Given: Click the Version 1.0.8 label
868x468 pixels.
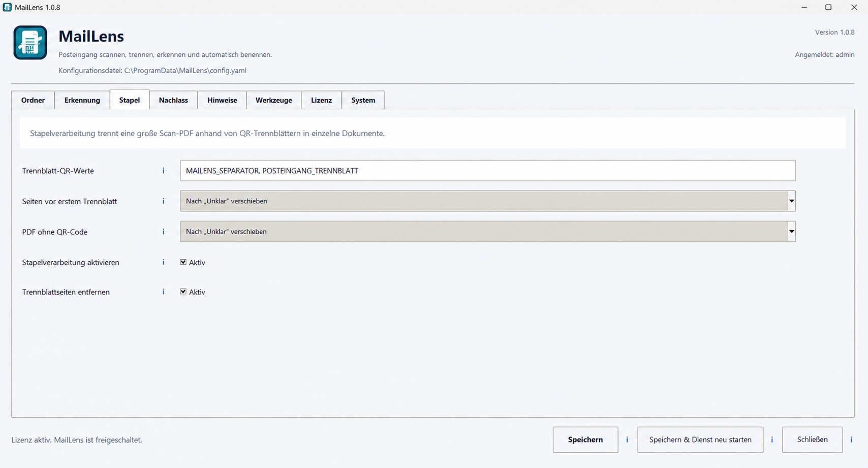Looking at the screenshot, I should [835, 32].
